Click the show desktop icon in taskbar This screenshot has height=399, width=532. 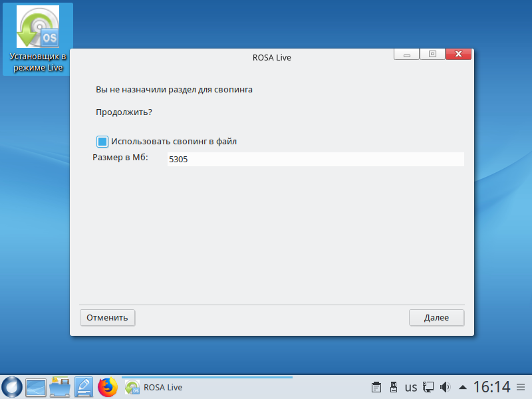click(x=36, y=387)
